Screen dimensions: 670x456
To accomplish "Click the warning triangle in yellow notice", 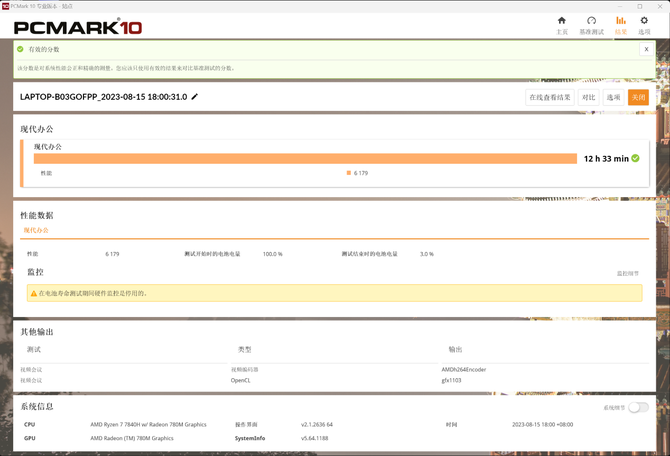I will 34,294.
